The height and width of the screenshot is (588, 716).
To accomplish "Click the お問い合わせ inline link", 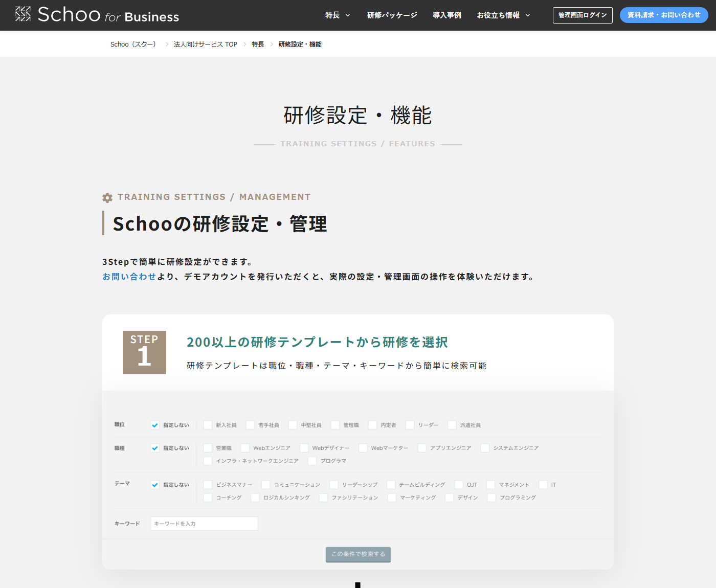I will [129, 277].
